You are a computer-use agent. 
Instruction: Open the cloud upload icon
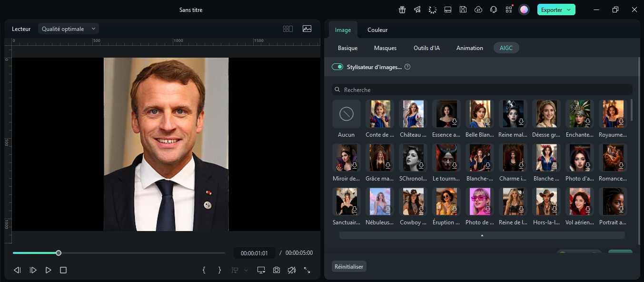(x=478, y=10)
